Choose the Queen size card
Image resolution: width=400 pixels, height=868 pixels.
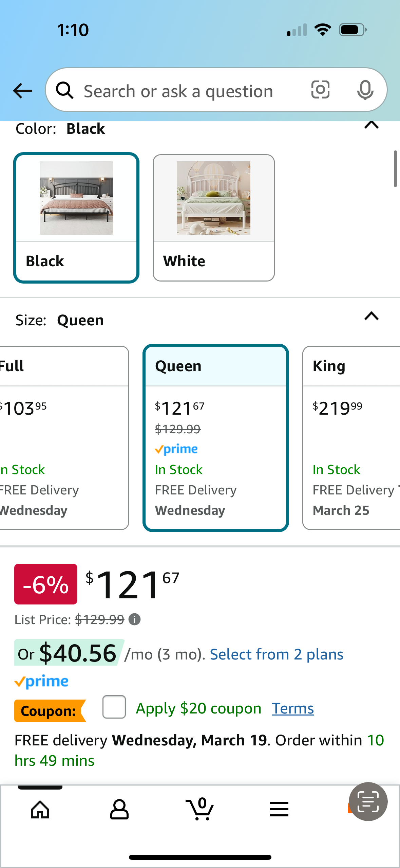pos(216,438)
